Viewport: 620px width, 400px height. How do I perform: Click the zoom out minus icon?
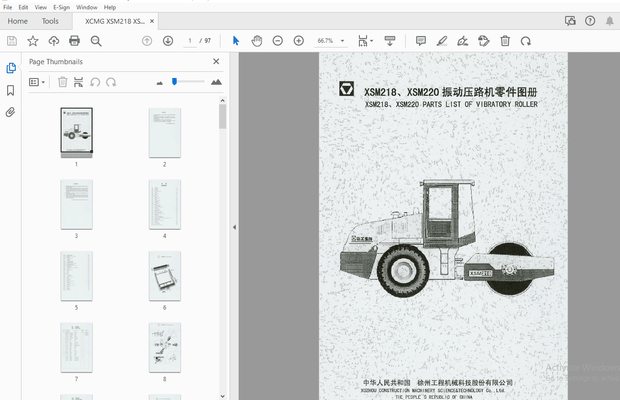pos(277,41)
